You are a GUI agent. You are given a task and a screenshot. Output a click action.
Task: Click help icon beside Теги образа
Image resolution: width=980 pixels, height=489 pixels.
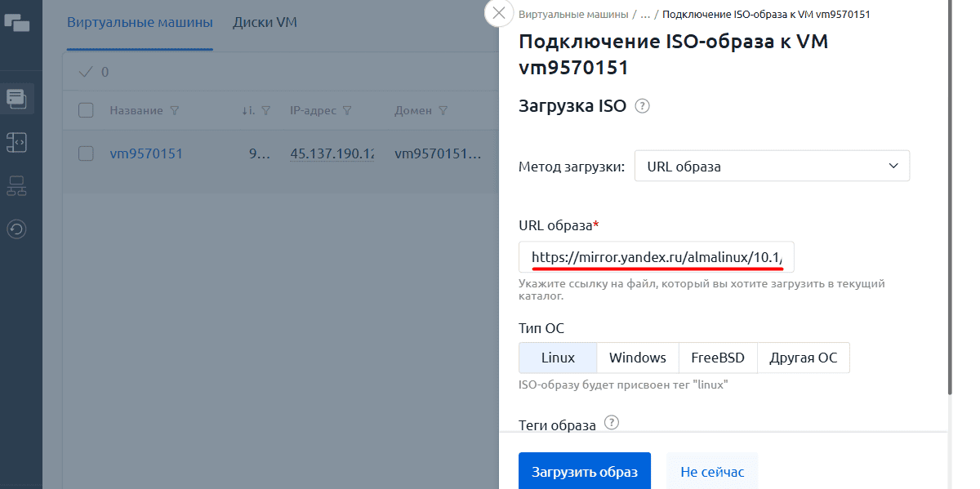click(611, 423)
